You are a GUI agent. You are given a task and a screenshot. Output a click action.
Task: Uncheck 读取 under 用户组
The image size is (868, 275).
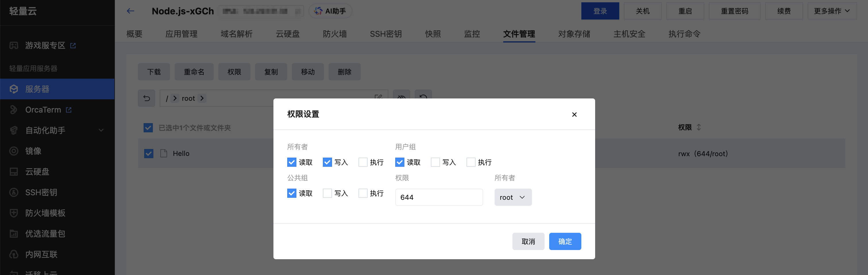(x=400, y=162)
